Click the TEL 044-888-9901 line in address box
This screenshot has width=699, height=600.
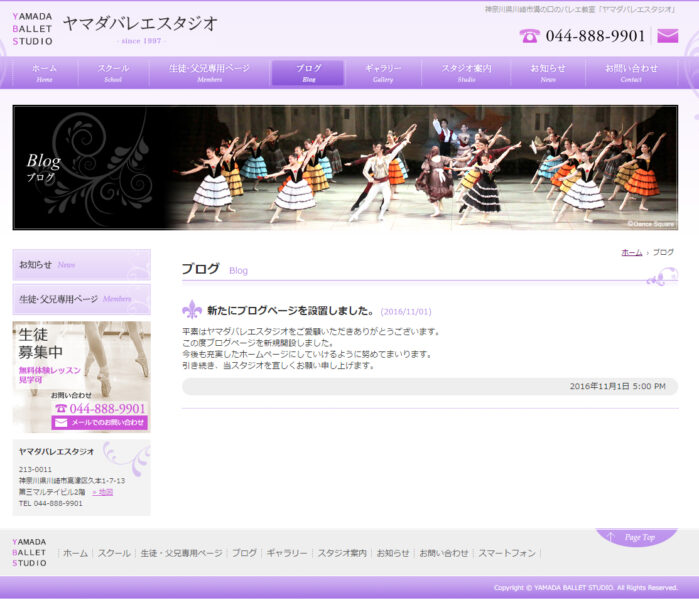coord(50,503)
